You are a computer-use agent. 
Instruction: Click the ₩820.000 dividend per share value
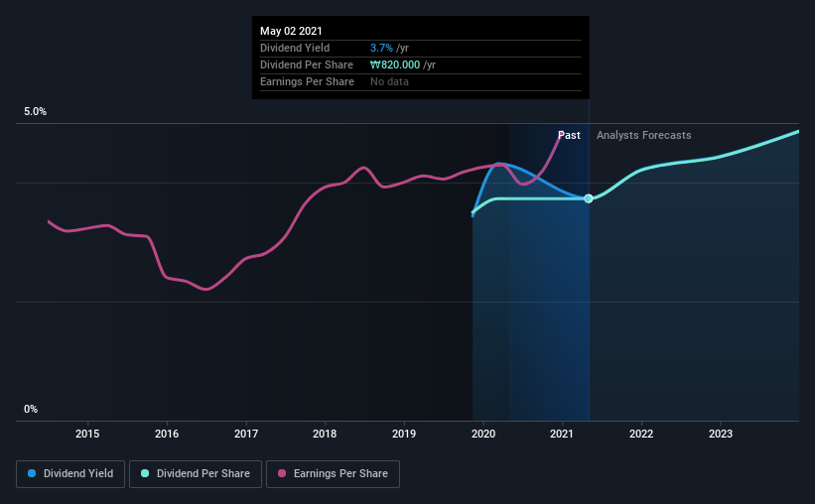tap(395, 64)
